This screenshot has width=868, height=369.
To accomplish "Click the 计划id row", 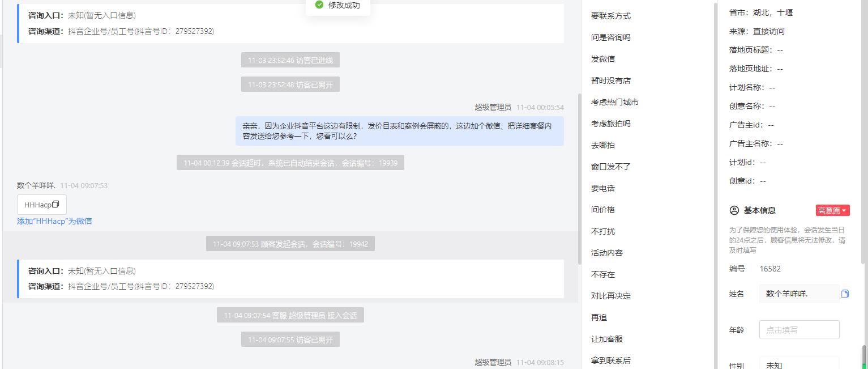I will (x=747, y=162).
